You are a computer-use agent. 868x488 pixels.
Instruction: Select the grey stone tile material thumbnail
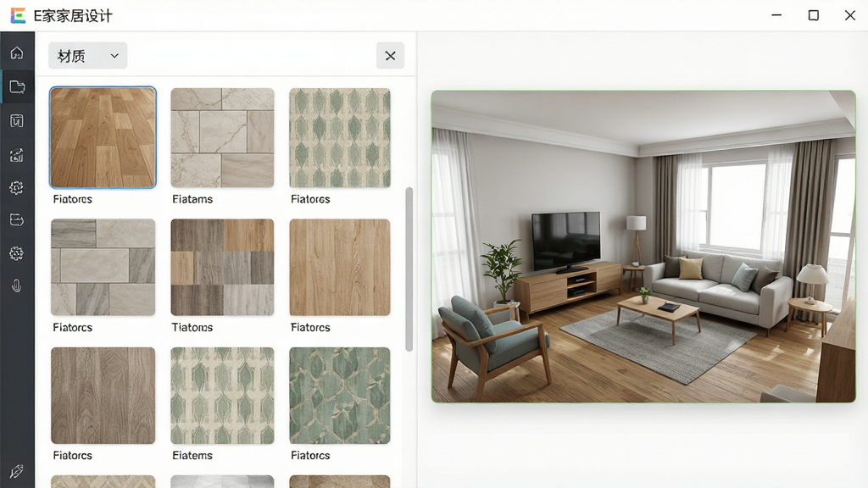pos(103,267)
